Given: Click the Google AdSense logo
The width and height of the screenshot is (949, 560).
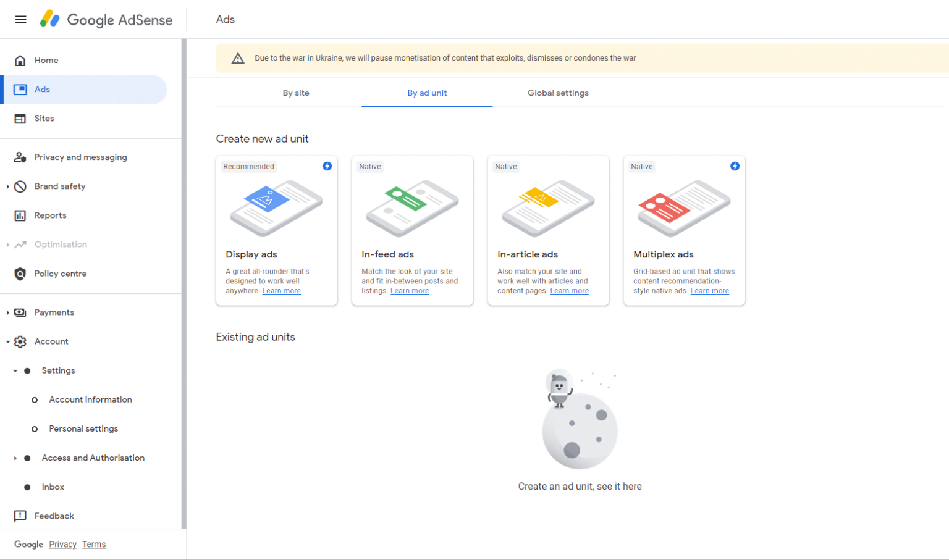Looking at the screenshot, I should (x=106, y=19).
